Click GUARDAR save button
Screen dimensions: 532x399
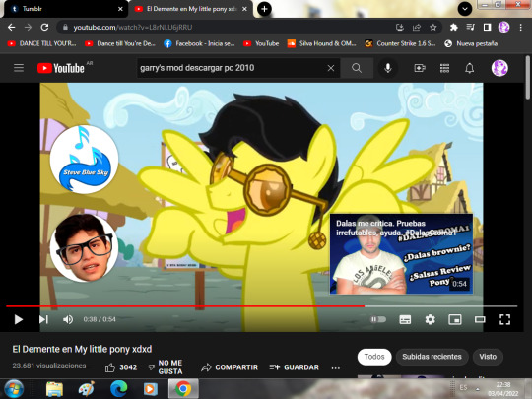click(295, 367)
